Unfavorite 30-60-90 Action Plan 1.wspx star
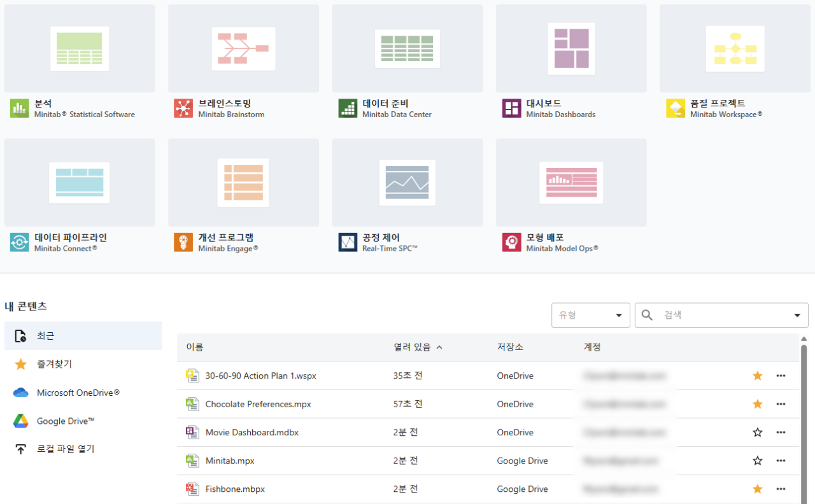815x504 pixels. click(x=757, y=375)
